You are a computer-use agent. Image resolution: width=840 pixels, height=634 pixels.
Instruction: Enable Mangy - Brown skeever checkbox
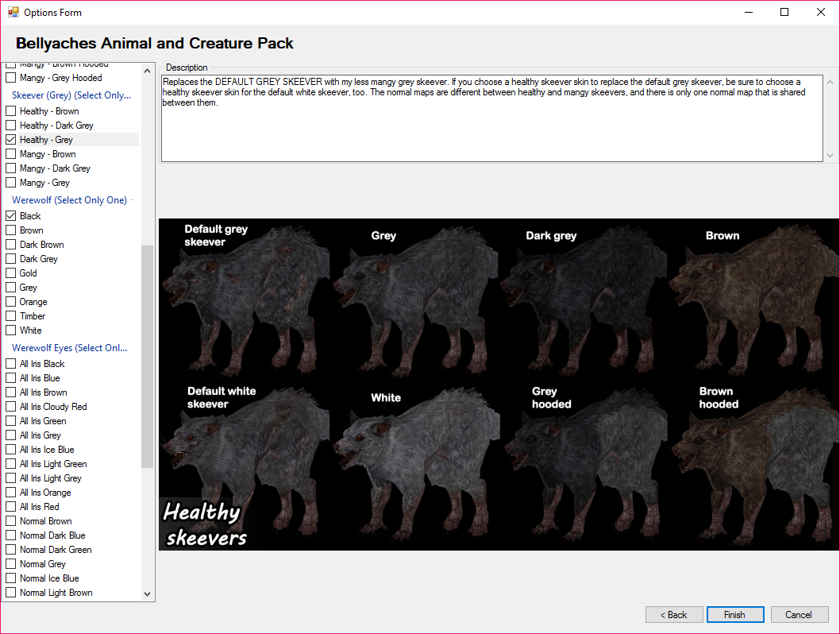point(10,154)
